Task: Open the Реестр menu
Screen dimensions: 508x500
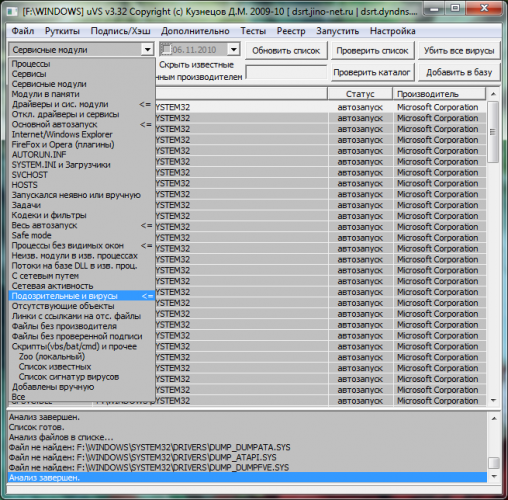Action: (291, 31)
